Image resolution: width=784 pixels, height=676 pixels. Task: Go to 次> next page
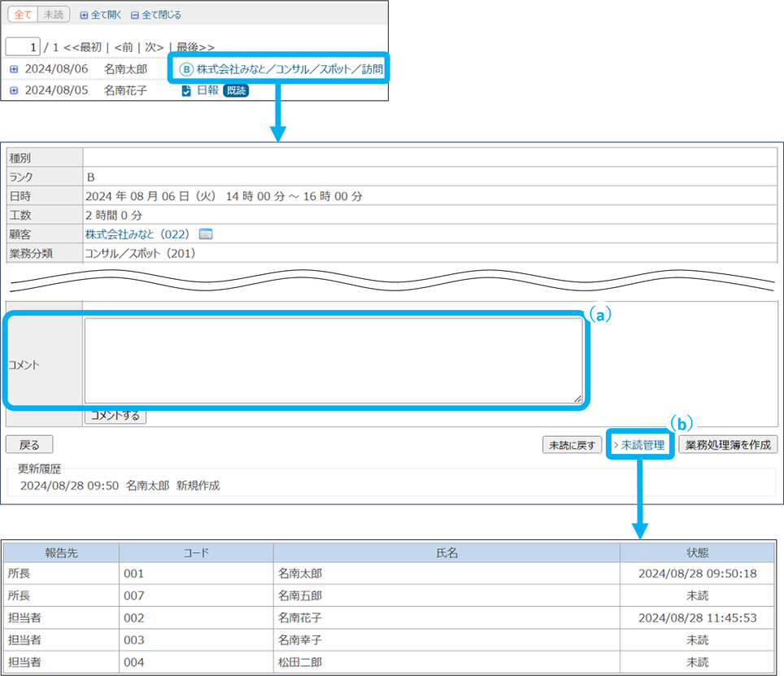point(154,47)
